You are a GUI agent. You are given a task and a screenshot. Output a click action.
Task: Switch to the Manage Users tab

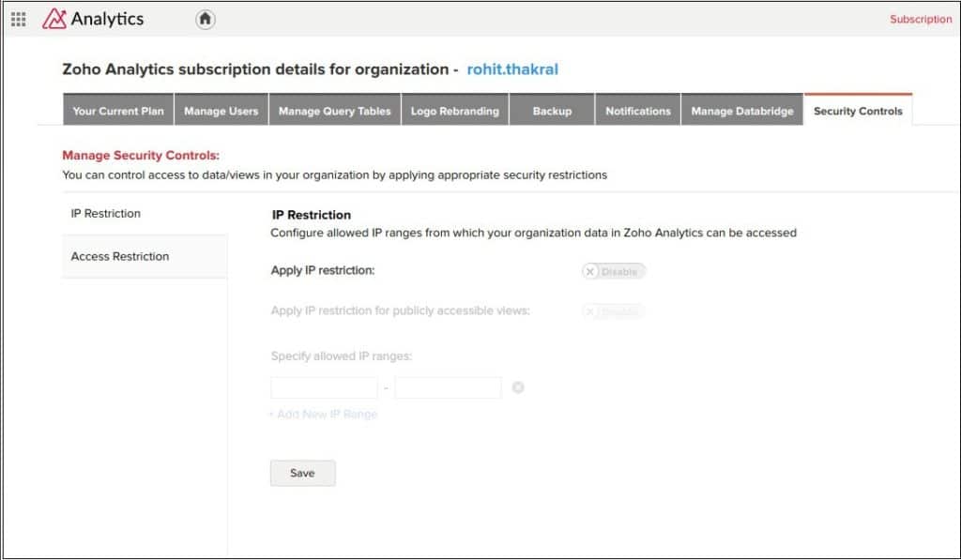tap(221, 110)
